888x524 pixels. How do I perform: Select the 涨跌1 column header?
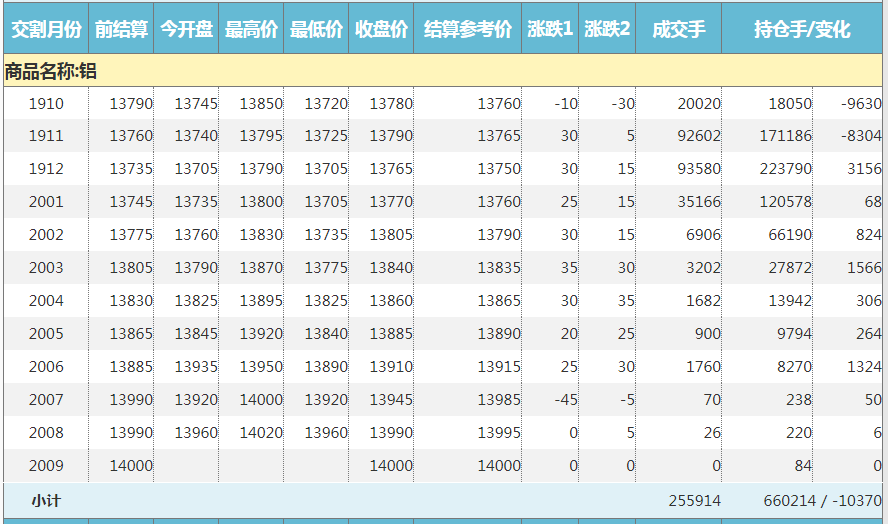click(x=550, y=30)
